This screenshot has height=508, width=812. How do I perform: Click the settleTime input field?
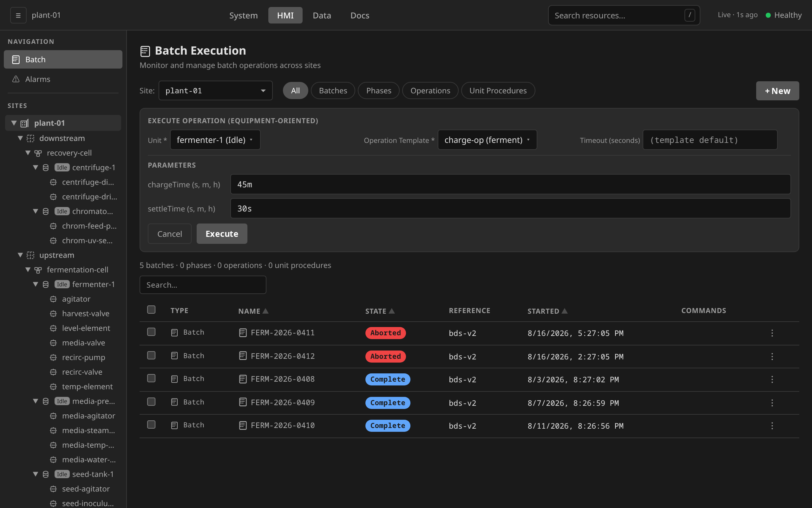pos(510,208)
